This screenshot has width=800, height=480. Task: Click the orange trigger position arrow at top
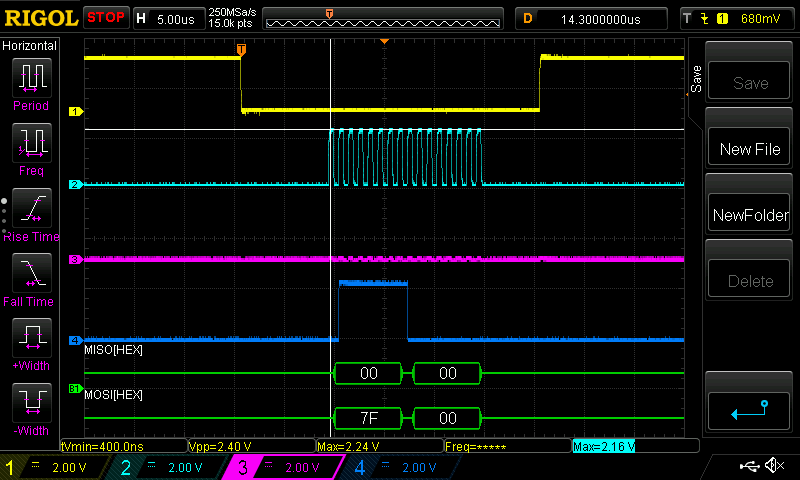(x=385, y=41)
